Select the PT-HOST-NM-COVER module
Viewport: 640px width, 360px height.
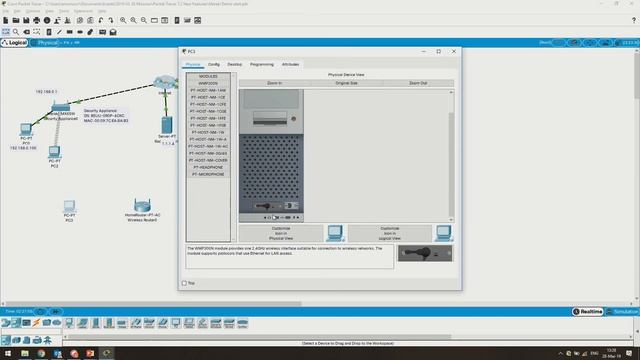coord(208,160)
